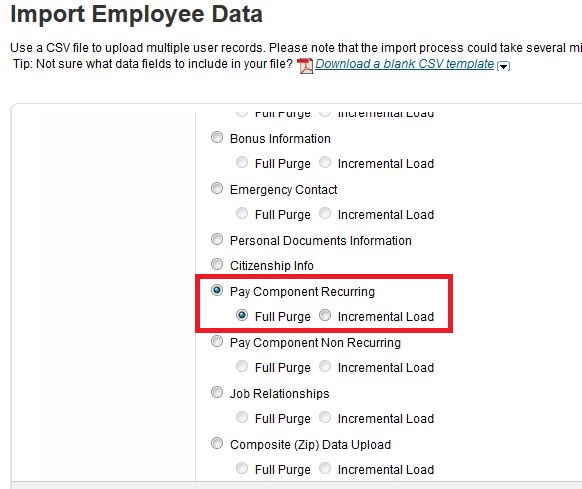
Task: Choose Incremental Load under Pay Component Recurring
Action: point(325,315)
